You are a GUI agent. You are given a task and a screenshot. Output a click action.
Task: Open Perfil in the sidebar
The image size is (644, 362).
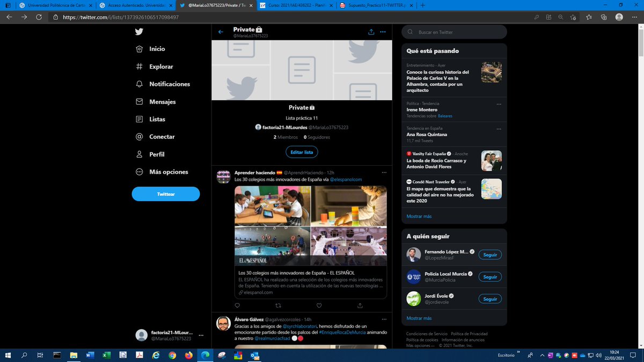tap(150, 154)
